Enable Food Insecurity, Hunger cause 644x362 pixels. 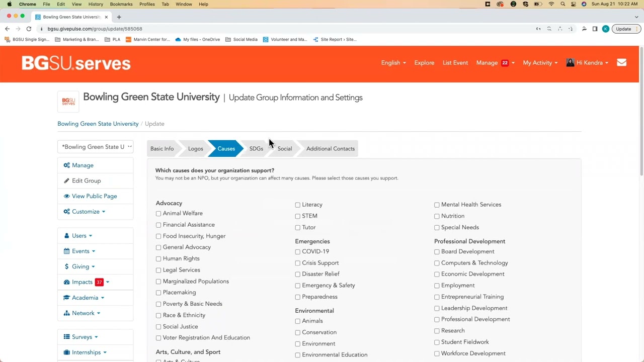click(x=158, y=236)
